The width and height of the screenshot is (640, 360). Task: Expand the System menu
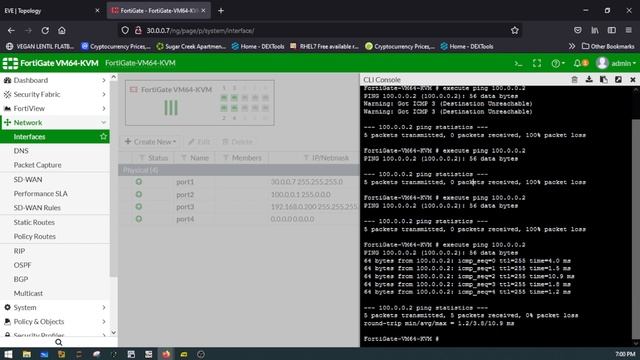[x=55, y=307]
